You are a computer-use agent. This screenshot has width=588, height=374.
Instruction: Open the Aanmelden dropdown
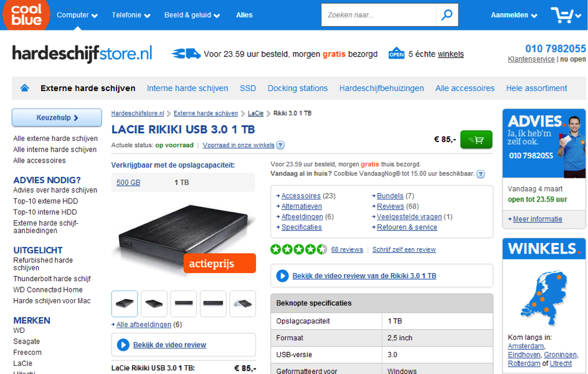click(514, 15)
